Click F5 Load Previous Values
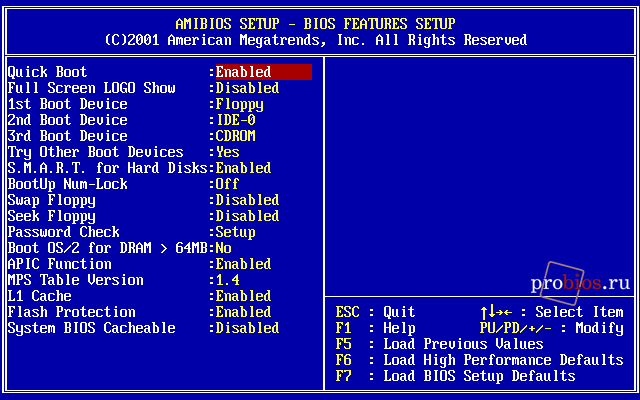This screenshot has width=640, height=400. pyautogui.click(x=440, y=344)
